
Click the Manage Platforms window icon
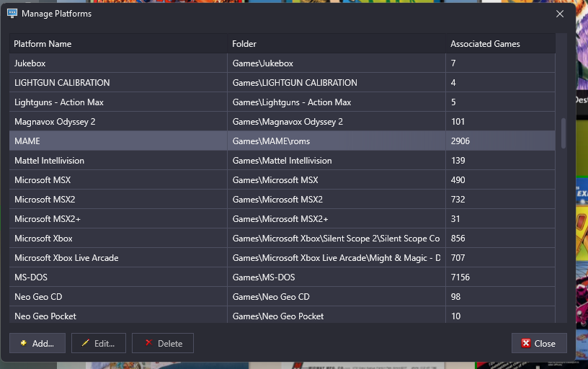tap(12, 14)
